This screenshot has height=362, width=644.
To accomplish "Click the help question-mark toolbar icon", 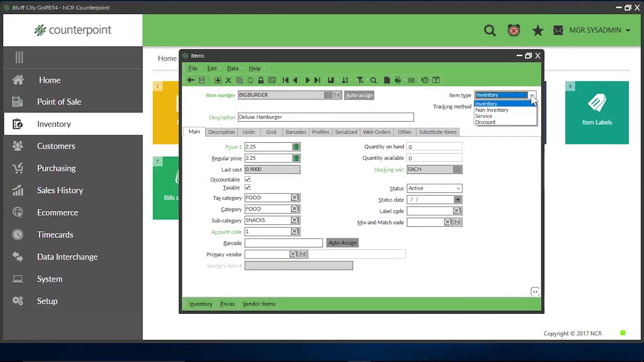I will pyautogui.click(x=436, y=80).
